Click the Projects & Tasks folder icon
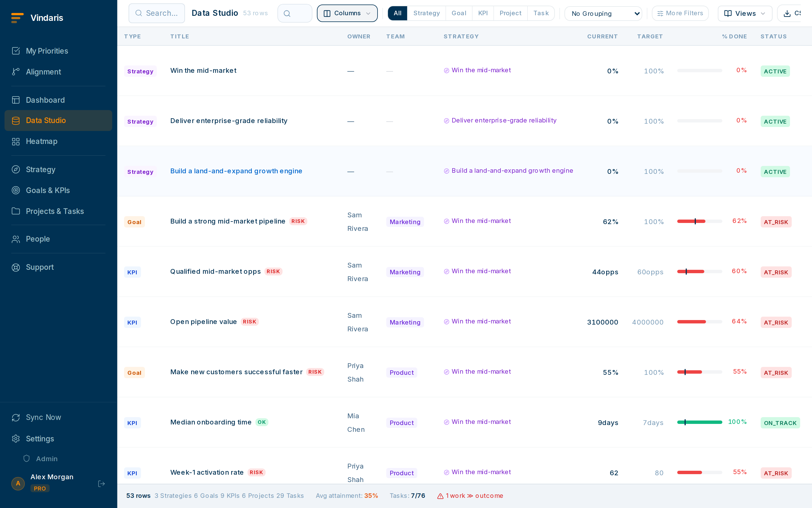The image size is (812, 508). [16, 211]
